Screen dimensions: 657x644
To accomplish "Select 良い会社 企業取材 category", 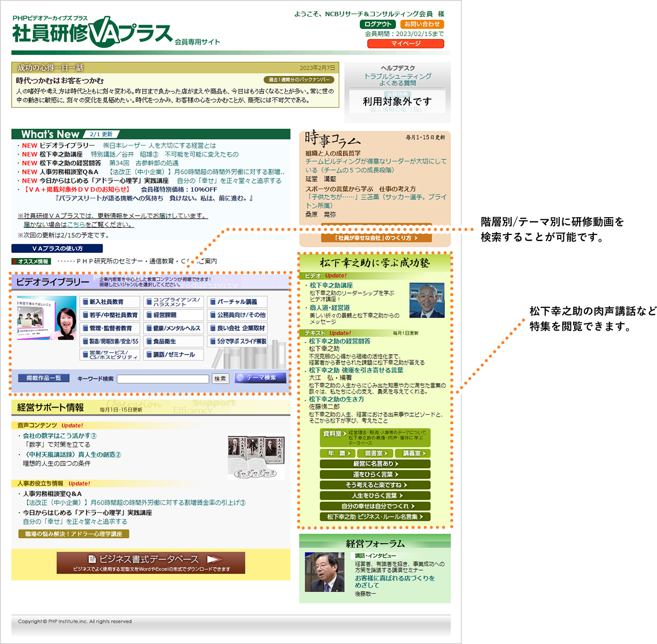I will 237,328.
